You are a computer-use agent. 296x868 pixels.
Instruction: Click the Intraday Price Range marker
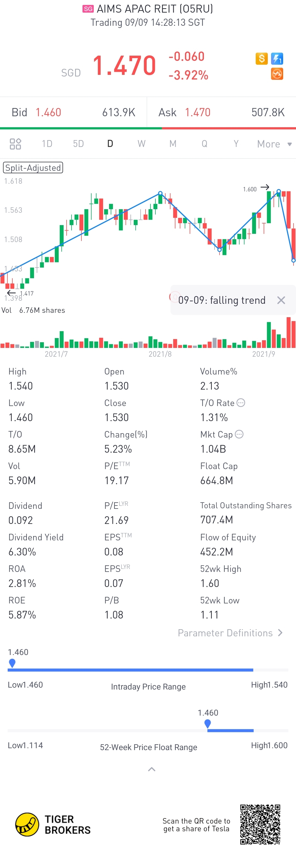(x=12, y=663)
